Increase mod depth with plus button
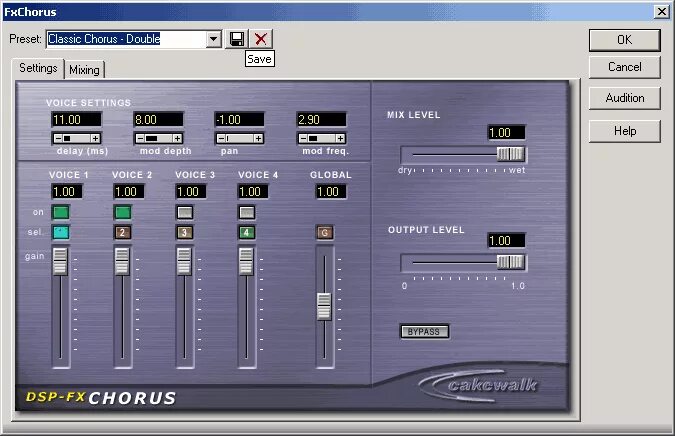The height and width of the screenshot is (436, 675). click(177, 139)
